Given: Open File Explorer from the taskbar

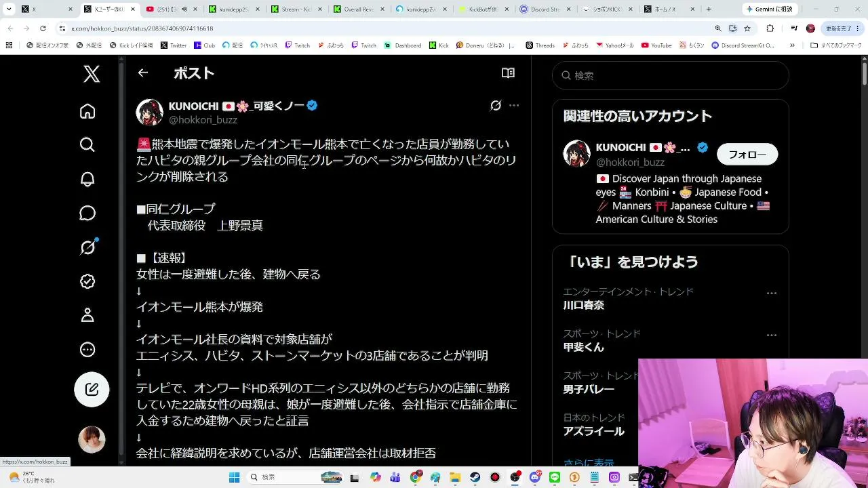Looking at the screenshot, I should coord(456,477).
